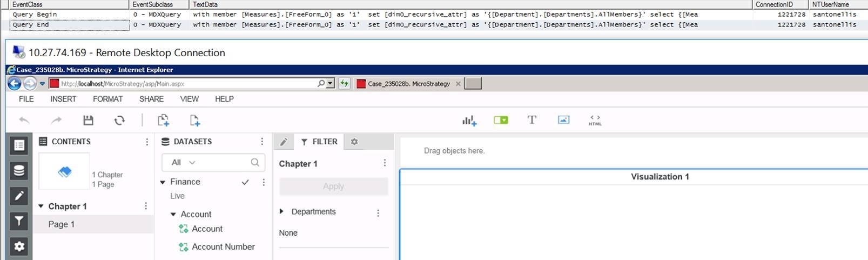Insert a text box with the T icon

pyautogui.click(x=531, y=120)
